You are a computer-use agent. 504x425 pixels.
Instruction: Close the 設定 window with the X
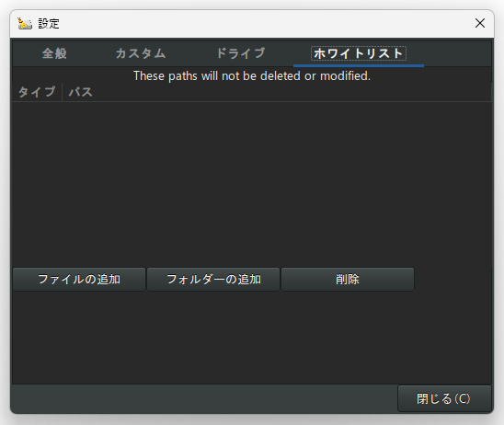coord(480,23)
